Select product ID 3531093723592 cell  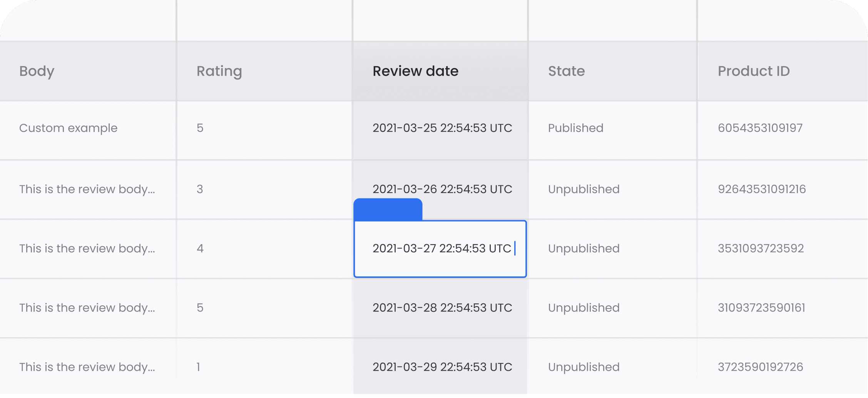tap(783, 249)
